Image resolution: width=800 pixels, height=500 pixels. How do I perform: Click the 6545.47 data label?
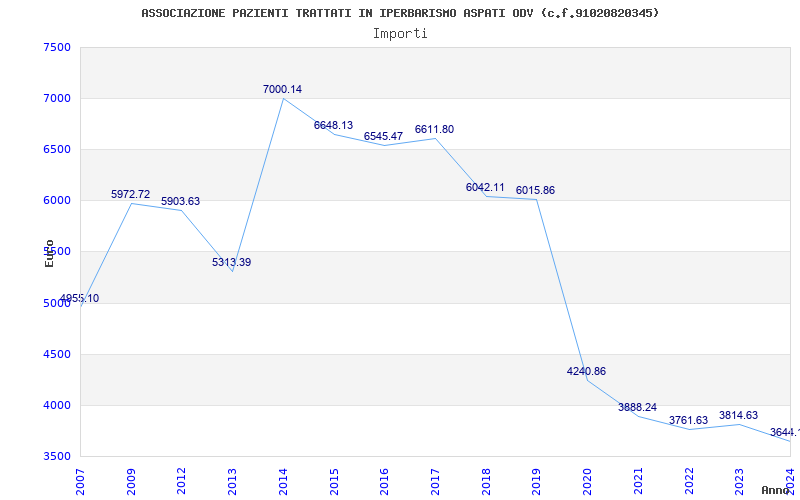[383, 137]
